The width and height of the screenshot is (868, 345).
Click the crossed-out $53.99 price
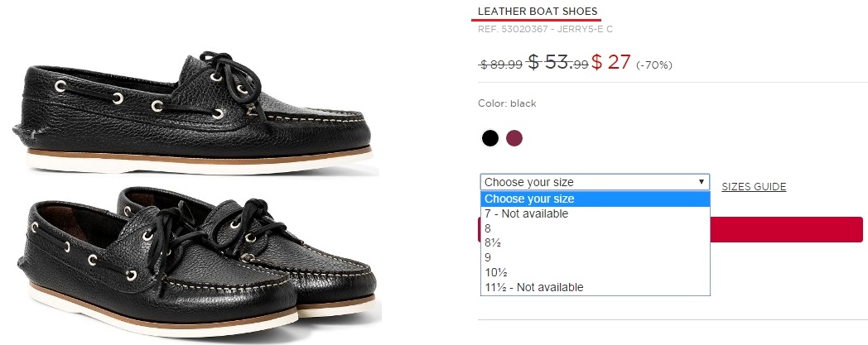coord(558,63)
